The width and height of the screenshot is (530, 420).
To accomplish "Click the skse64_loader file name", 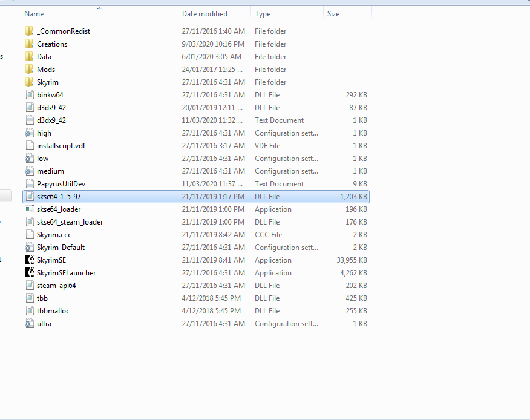I will [x=59, y=209].
